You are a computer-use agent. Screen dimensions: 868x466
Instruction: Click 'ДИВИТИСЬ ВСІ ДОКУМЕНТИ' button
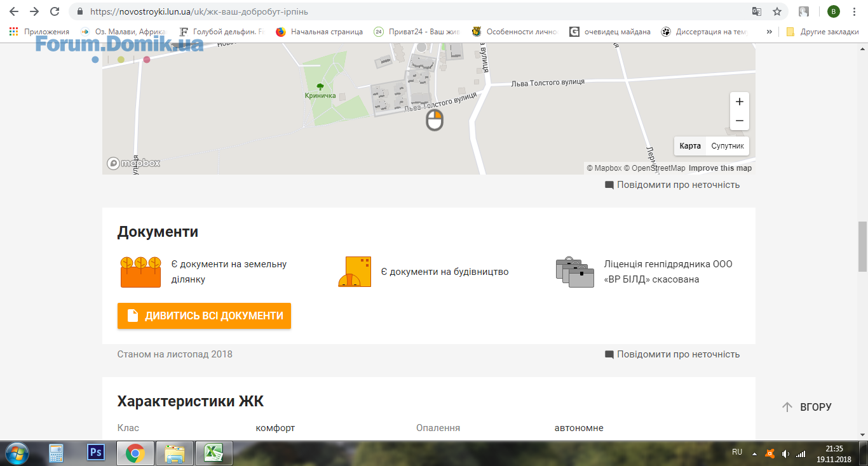[204, 316]
